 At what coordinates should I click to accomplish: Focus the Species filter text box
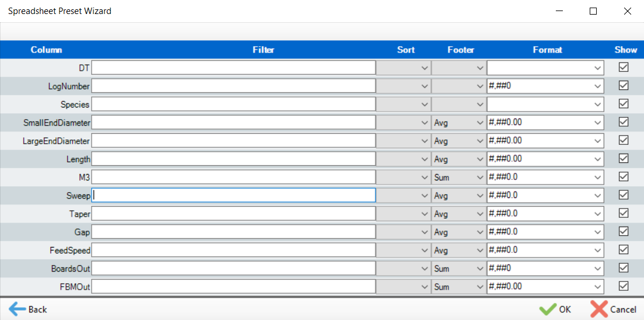point(234,104)
